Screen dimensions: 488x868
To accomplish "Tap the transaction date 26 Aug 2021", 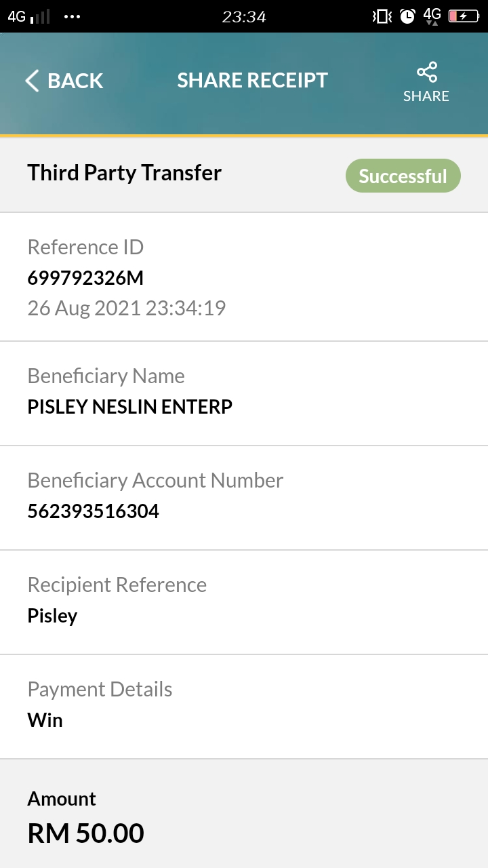I will 85,309.
